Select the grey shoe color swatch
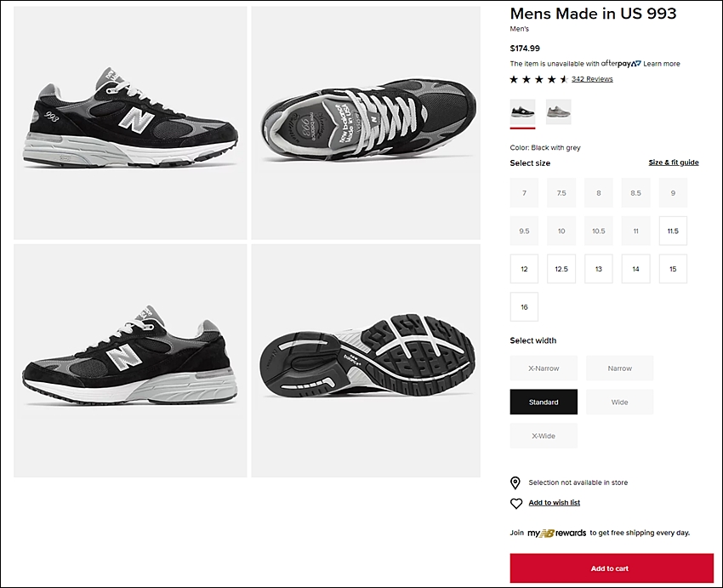 point(558,111)
